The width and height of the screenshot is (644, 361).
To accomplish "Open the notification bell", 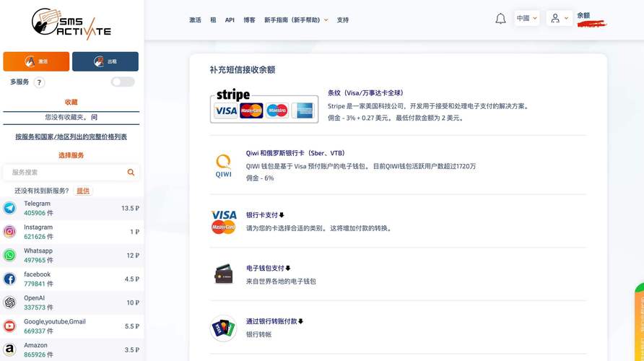I will pos(500,19).
